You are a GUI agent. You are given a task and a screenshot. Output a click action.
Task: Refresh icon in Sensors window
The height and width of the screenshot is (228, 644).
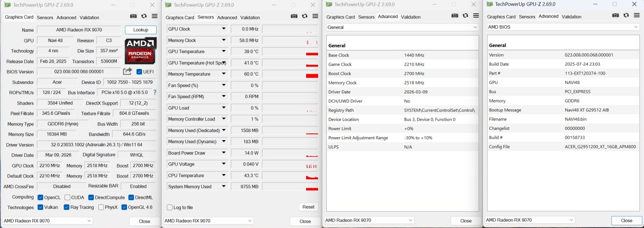coord(305,16)
